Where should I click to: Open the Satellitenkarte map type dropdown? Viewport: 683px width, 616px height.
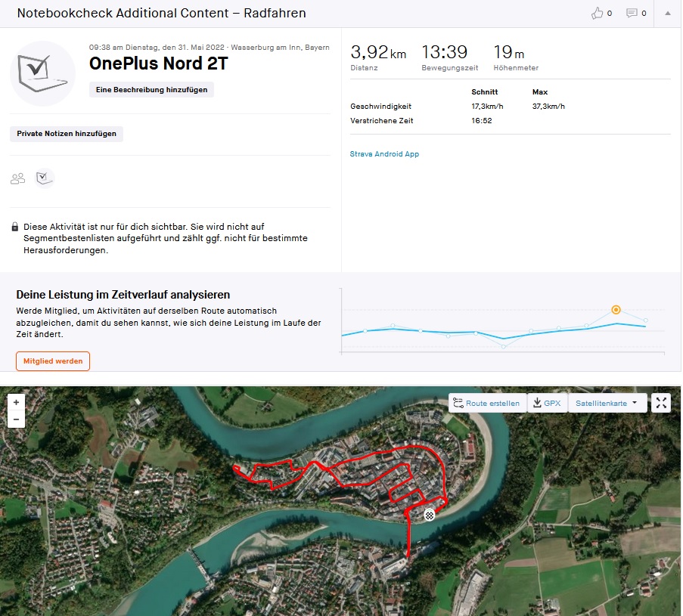point(607,403)
